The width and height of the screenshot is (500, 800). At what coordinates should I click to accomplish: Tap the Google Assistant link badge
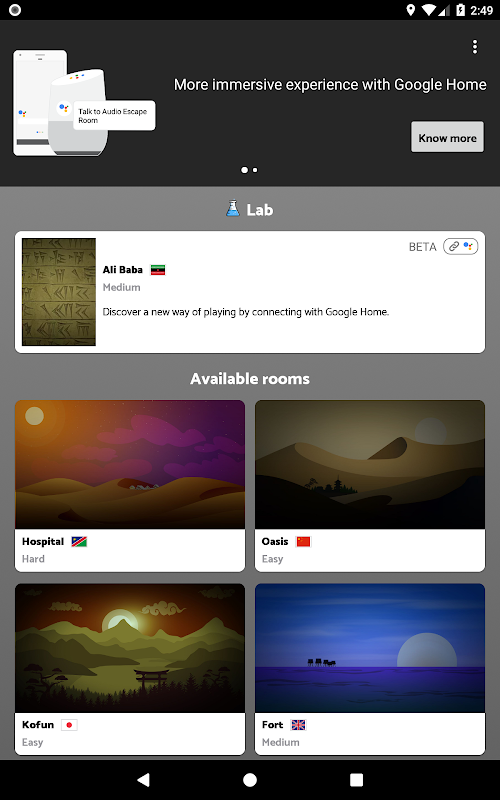coord(460,246)
